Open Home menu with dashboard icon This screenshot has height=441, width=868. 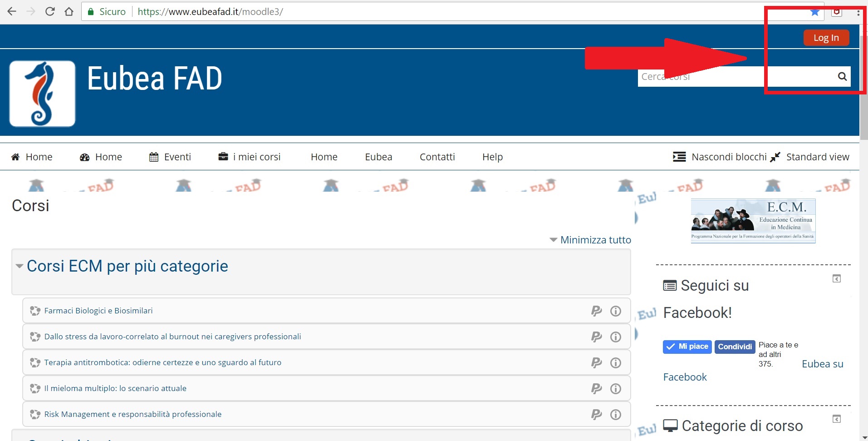[x=101, y=157]
